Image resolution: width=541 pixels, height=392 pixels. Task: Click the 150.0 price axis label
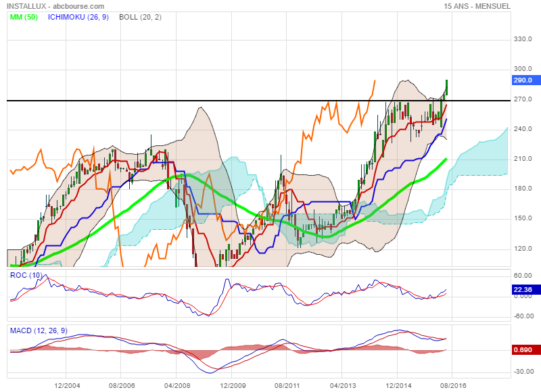(523, 218)
